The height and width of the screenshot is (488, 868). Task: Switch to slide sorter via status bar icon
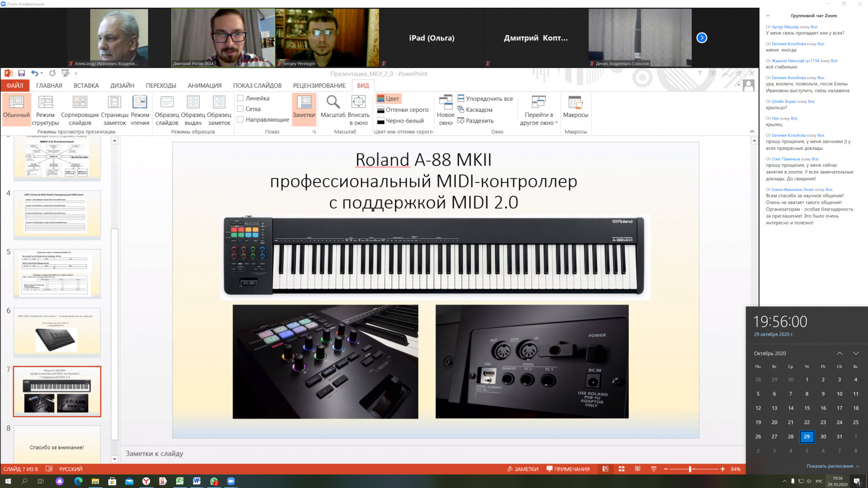[622, 469]
